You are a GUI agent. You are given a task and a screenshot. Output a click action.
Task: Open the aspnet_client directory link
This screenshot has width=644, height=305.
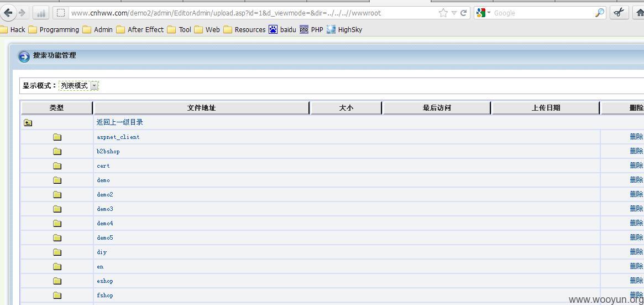pyautogui.click(x=118, y=137)
